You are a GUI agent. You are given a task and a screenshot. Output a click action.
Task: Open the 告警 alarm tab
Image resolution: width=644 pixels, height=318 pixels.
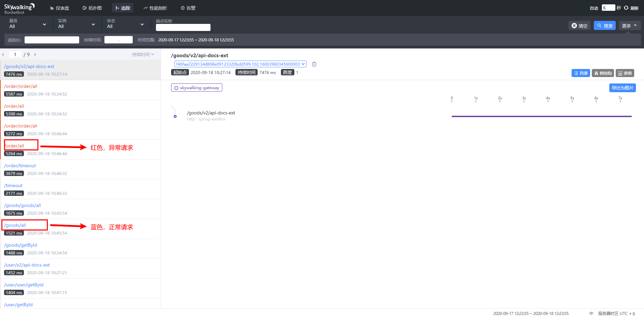(x=188, y=8)
